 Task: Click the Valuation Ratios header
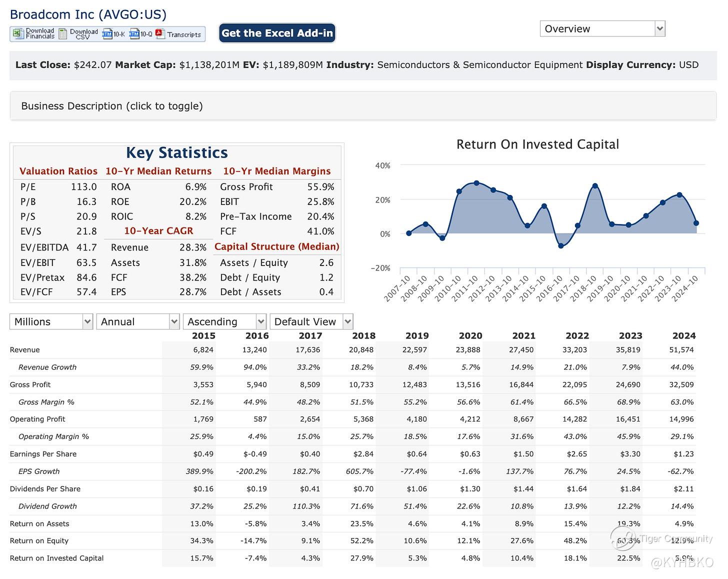coord(58,171)
